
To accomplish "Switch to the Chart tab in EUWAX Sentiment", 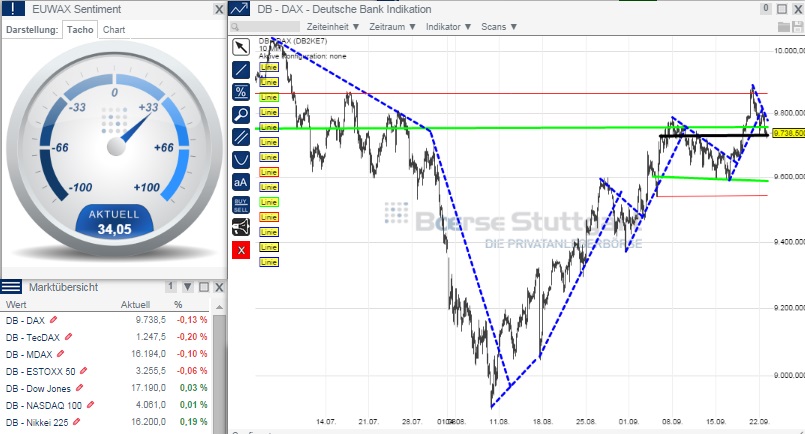I will [x=113, y=29].
